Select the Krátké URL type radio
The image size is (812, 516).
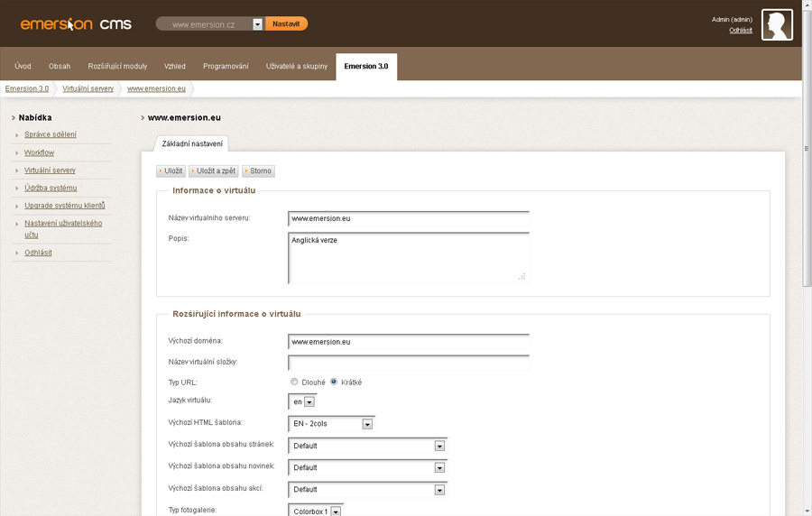[334, 382]
